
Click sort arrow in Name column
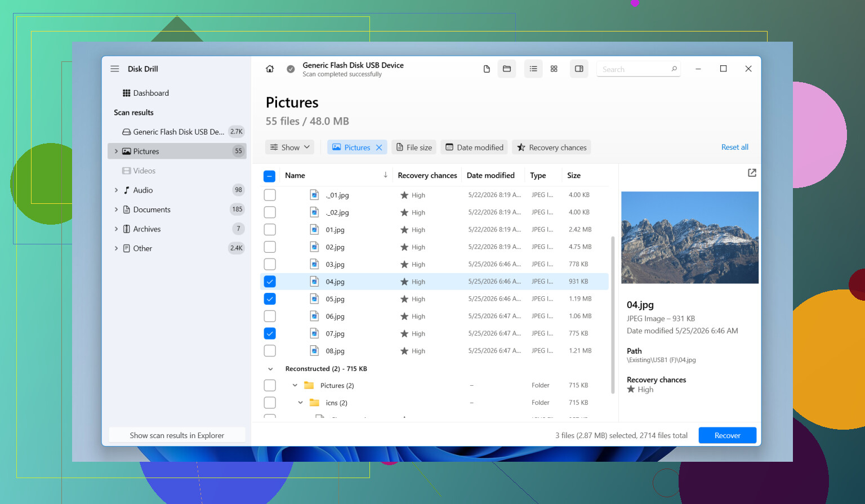click(385, 175)
